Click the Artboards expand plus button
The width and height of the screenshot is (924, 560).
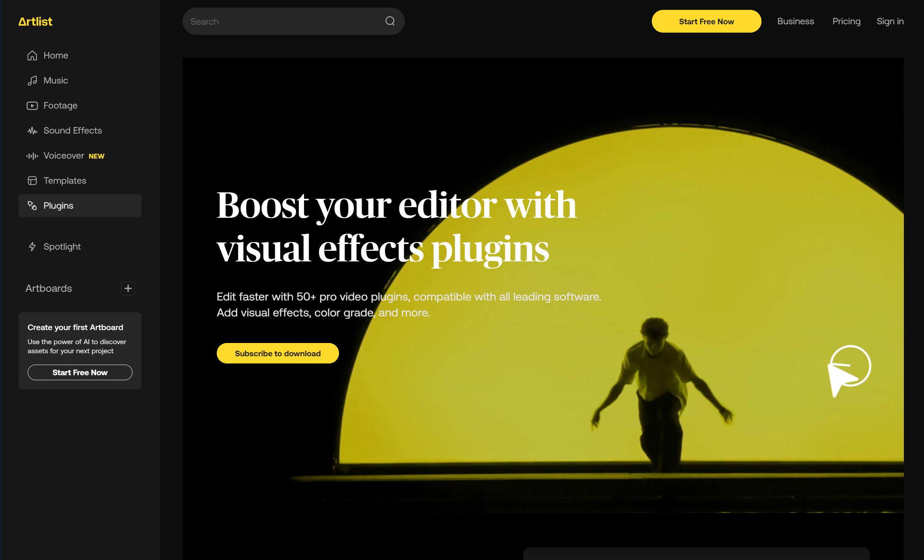tap(129, 288)
